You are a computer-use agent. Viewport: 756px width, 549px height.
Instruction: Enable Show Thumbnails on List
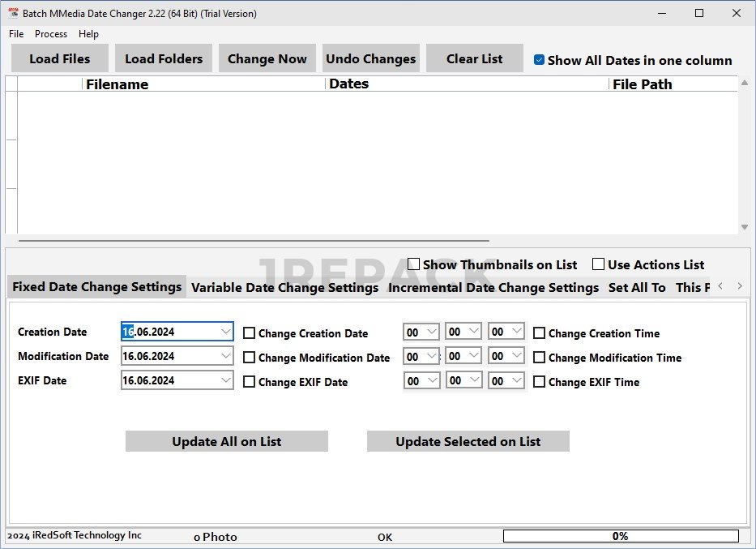414,264
